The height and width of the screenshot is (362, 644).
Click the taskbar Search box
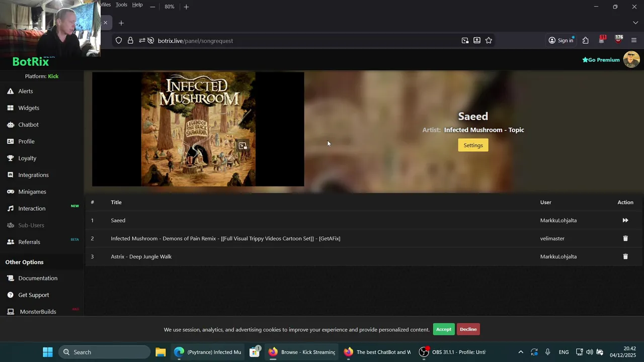pos(105,352)
